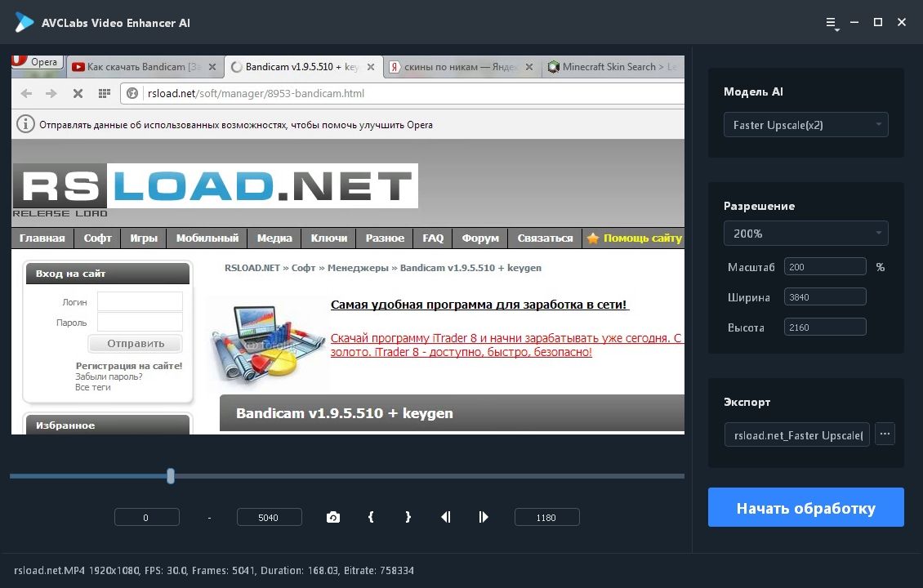Click the scale input field showing 200
923x588 pixels.
tap(825, 266)
